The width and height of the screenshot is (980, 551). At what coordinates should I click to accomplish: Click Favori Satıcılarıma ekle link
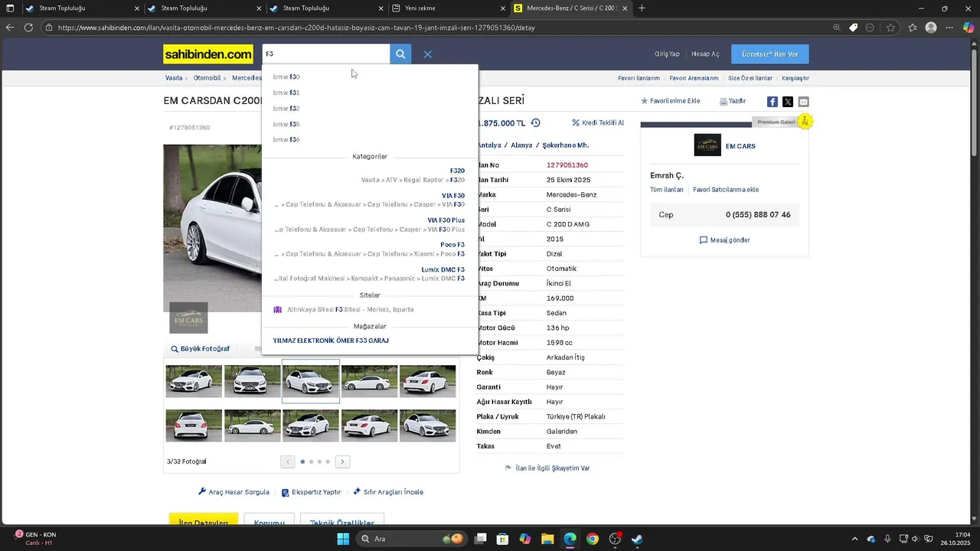726,190
